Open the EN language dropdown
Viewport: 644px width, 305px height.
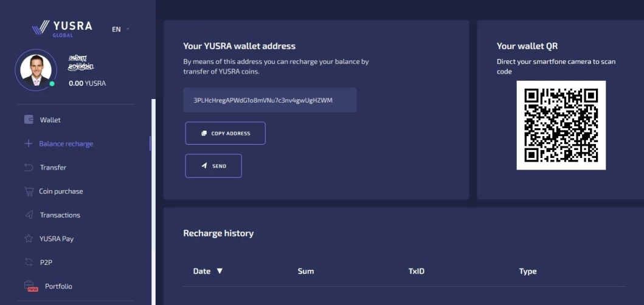120,29
